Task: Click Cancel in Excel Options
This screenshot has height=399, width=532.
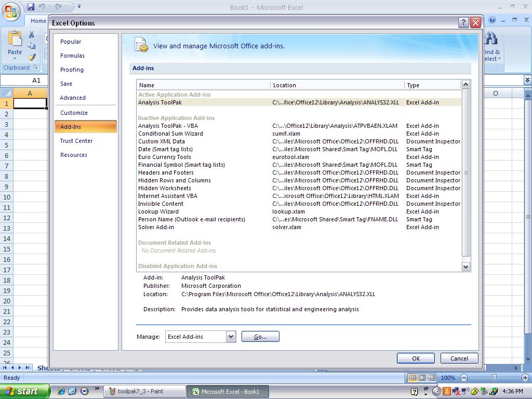Action: point(459,358)
